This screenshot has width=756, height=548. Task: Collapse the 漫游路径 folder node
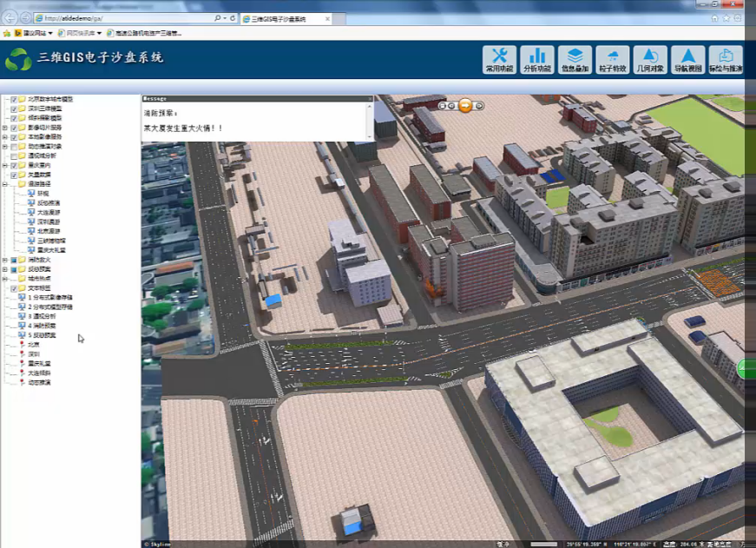click(x=5, y=184)
